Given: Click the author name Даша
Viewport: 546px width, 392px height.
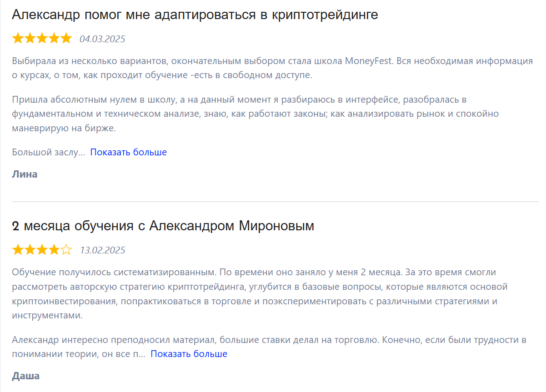Looking at the screenshot, I should pyautogui.click(x=25, y=376).
